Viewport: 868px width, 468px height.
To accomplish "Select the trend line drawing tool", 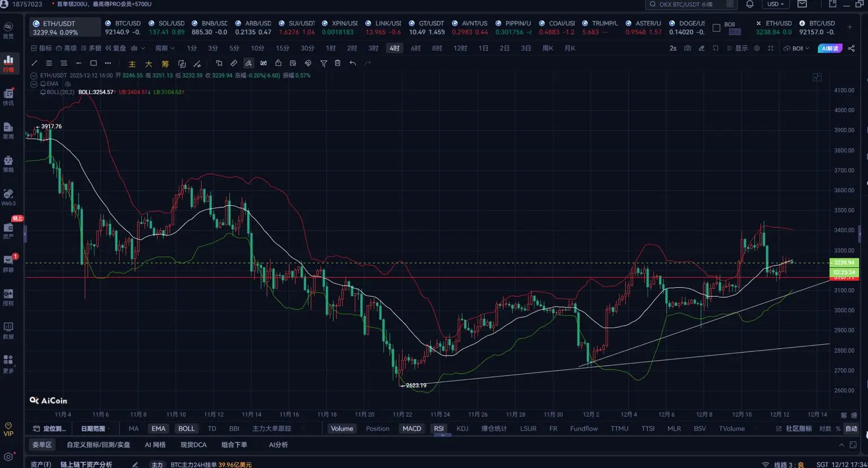I will [34, 63].
